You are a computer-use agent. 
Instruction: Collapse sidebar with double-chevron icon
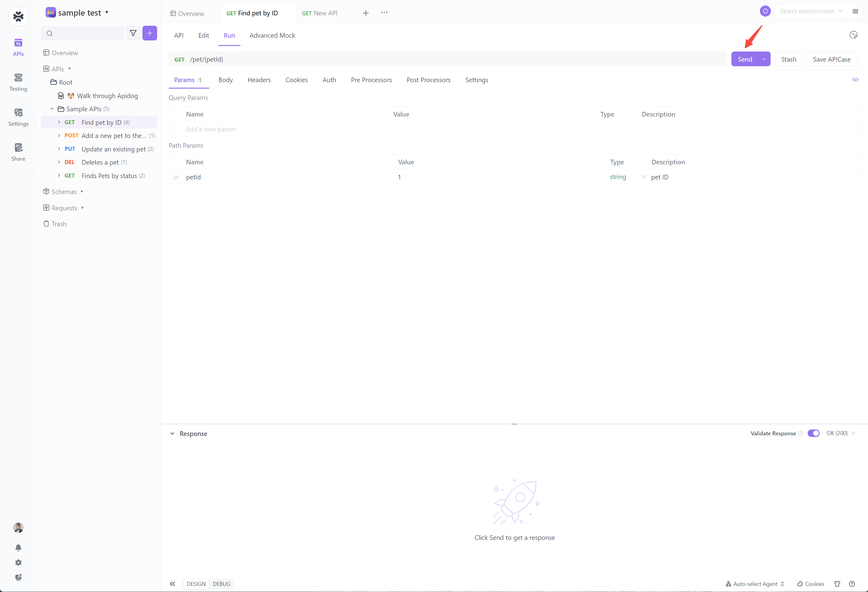pos(172,584)
